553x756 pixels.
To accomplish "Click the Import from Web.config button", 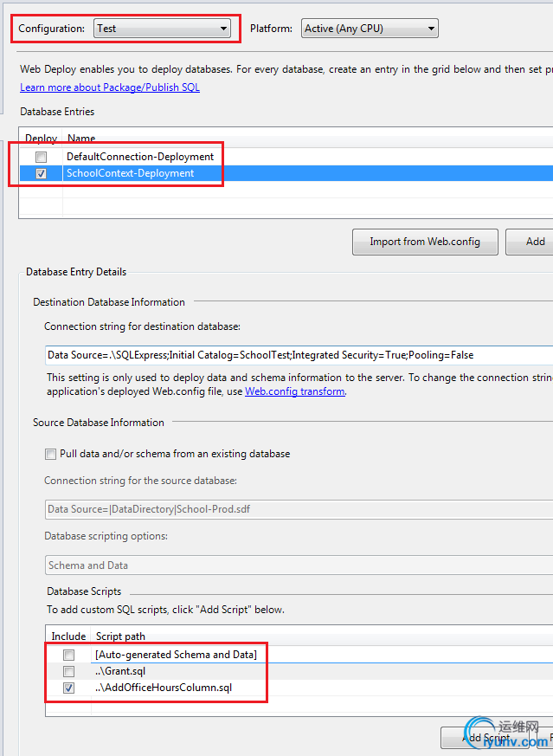I will pos(425,242).
